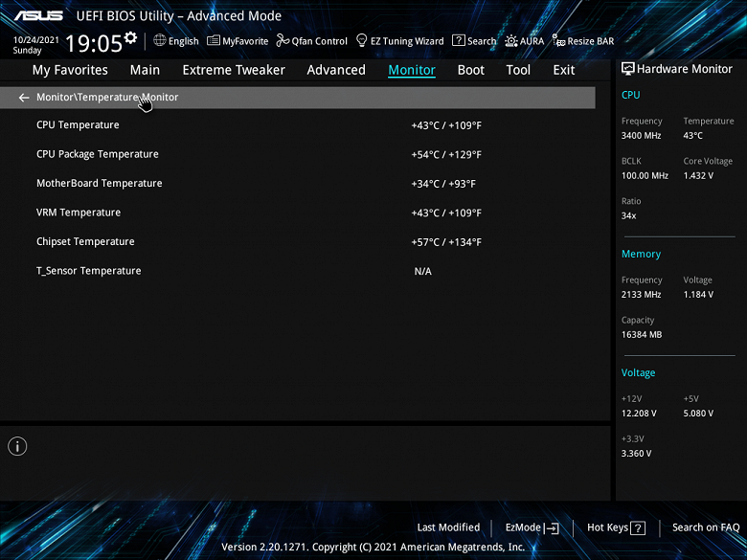
Task: Click the Voltage section heading
Action: 638,373
